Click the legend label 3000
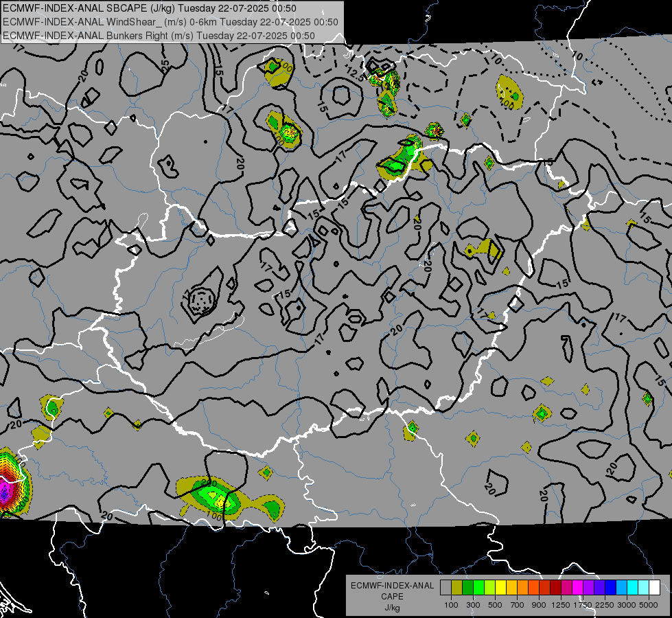The image size is (672, 618). click(627, 605)
